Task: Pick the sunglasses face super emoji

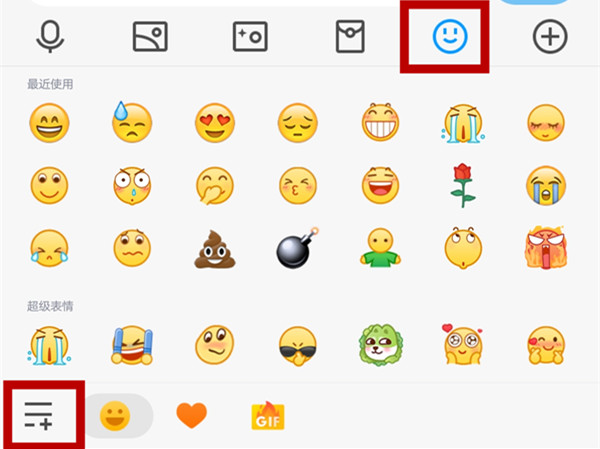Action: (298, 346)
